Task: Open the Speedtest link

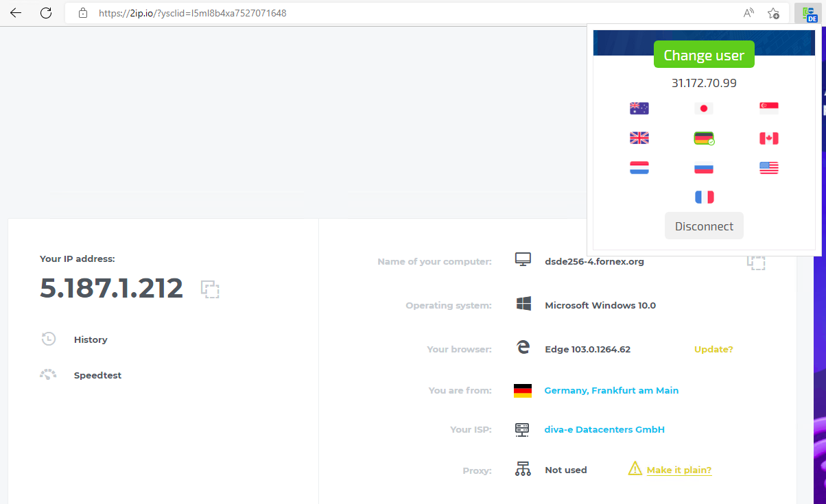Action: pyautogui.click(x=97, y=375)
